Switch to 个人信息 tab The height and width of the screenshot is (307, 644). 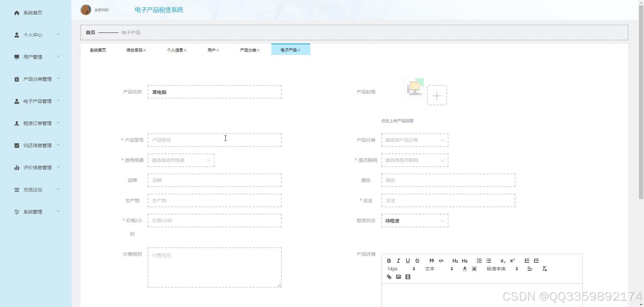tap(175, 50)
